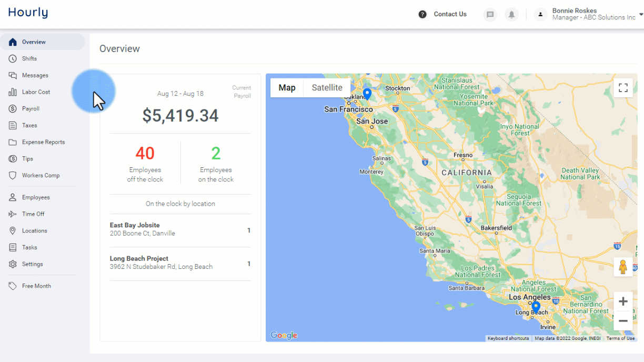This screenshot has height=362, width=644.
Task: Click the Overview home icon
Action: (13, 42)
